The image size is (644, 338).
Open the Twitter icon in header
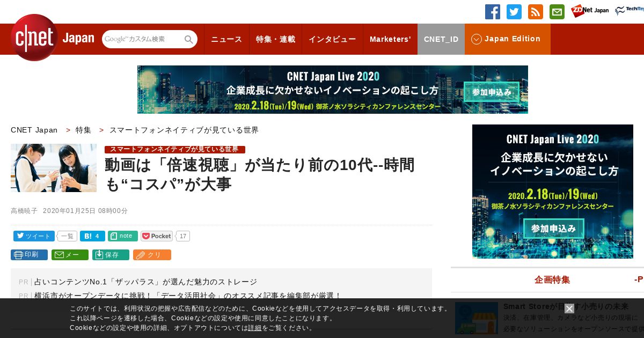tap(514, 12)
